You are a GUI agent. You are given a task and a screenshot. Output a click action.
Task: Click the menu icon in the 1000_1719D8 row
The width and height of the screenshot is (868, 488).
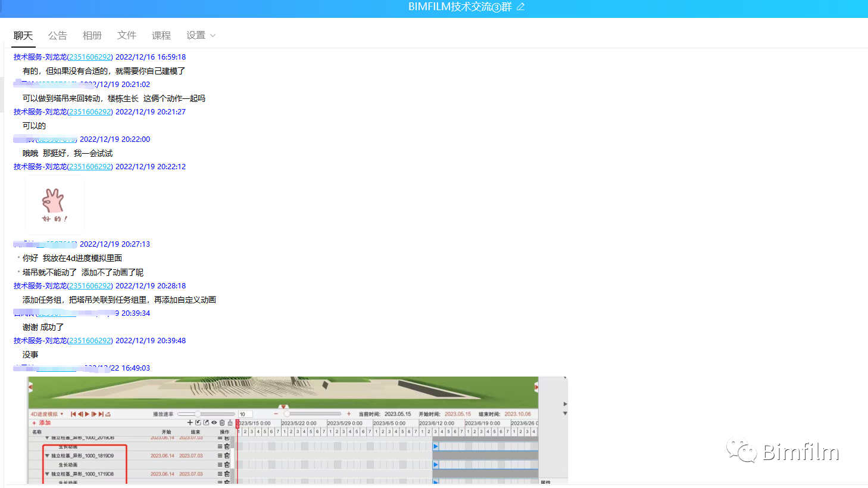click(x=220, y=474)
